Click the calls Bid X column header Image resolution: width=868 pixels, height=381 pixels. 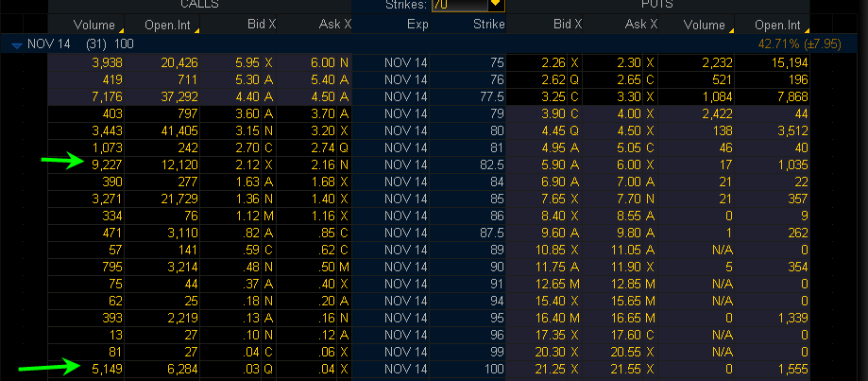click(x=256, y=25)
